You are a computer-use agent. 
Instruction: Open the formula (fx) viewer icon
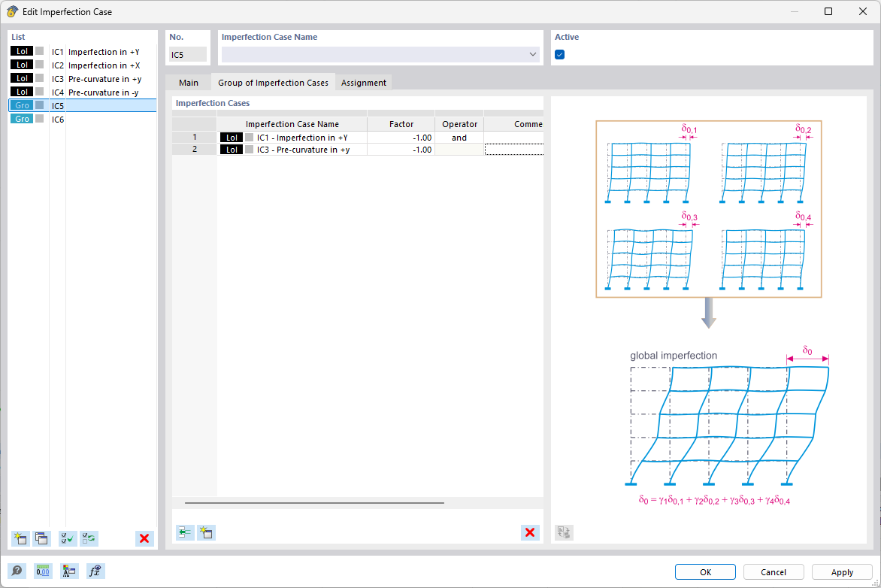pos(95,571)
